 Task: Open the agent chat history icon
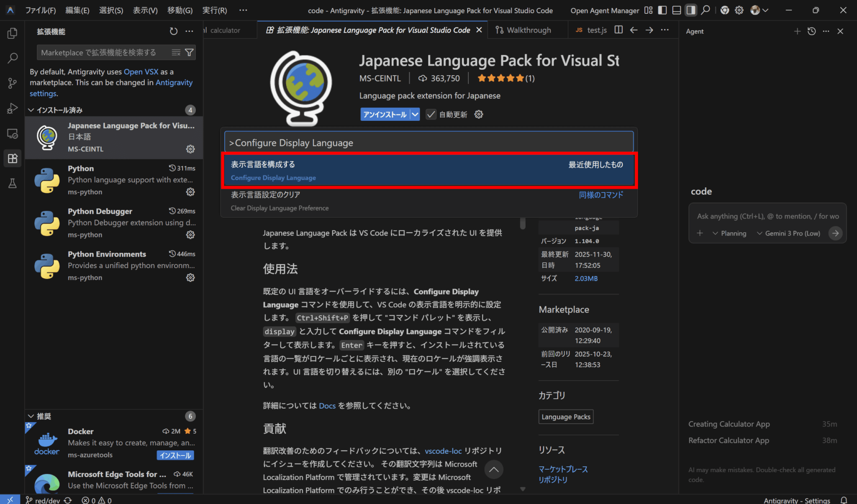(811, 31)
